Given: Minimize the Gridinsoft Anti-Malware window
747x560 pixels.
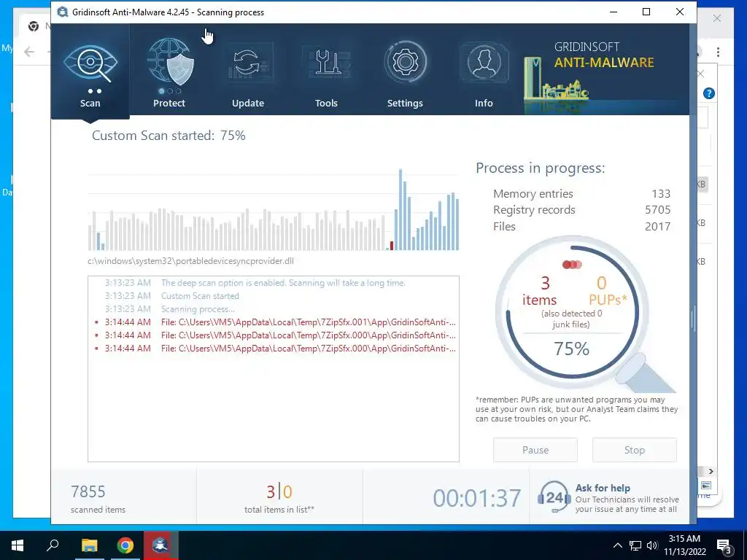Looking at the screenshot, I should click(x=614, y=12).
